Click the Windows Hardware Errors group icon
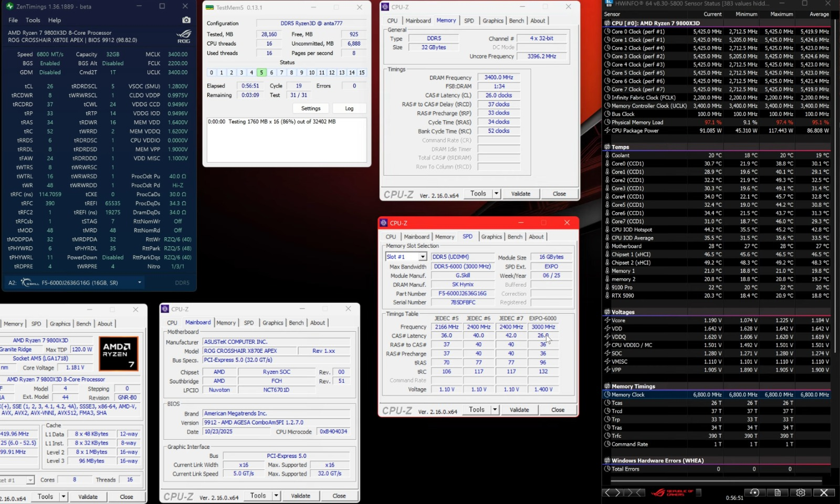This screenshot has height=504, width=840. pyautogui.click(x=607, y=460)
